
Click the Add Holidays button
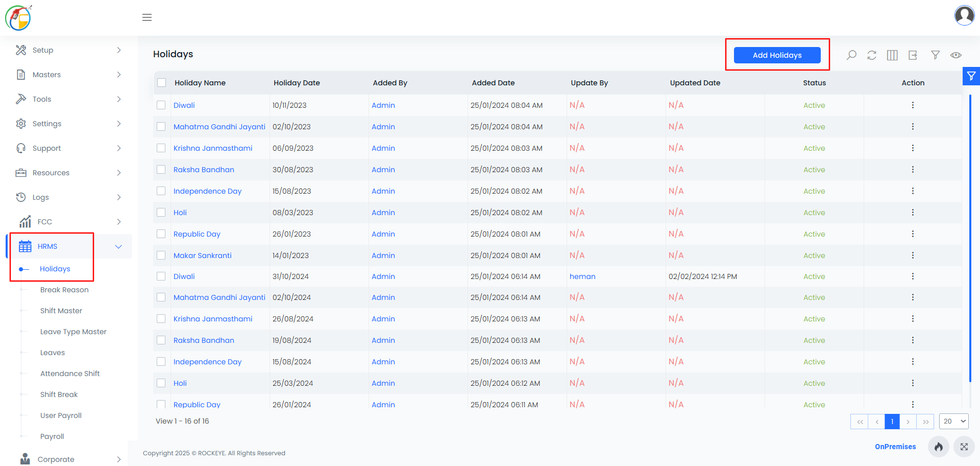777,55
